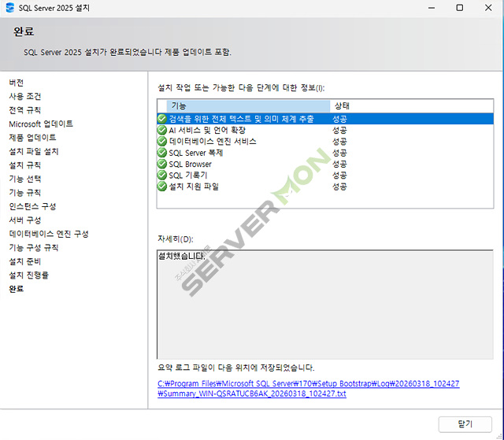Click the SQL Server setup title bar icon
This screenshot has width=504, height=440.
tap(10, 8)
